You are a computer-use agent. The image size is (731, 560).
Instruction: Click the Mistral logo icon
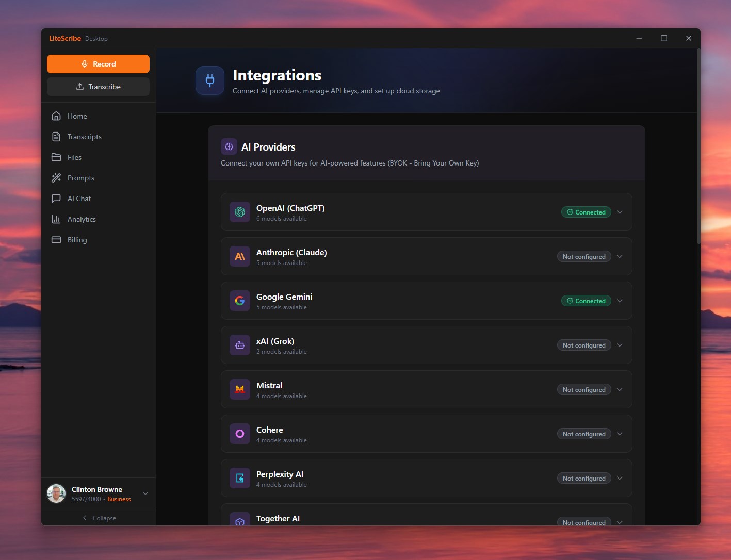coord(240,389)
